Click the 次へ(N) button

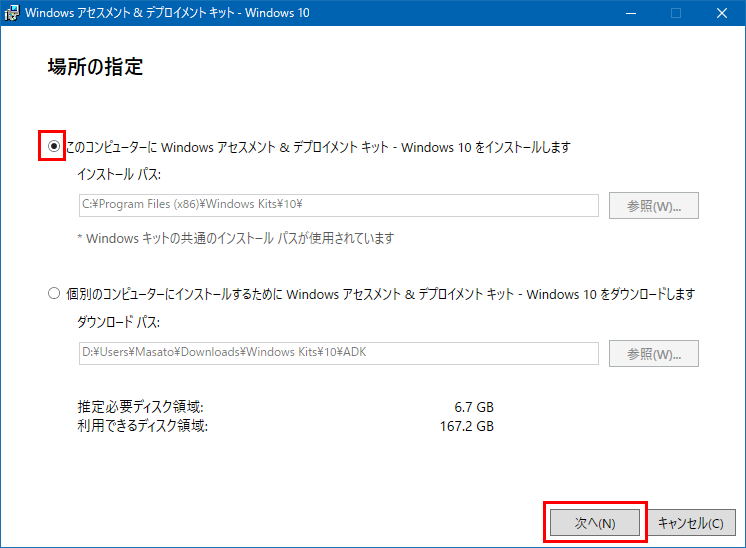(595, 523)
